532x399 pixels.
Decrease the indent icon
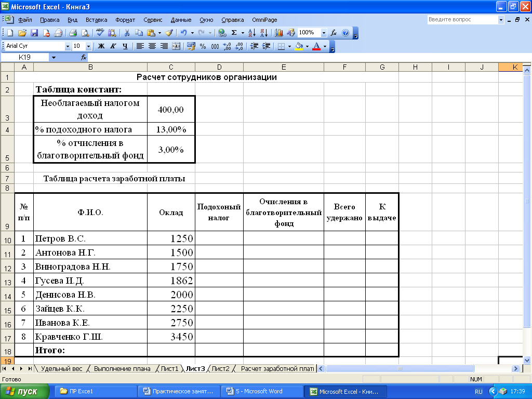(x=254, y=46)
